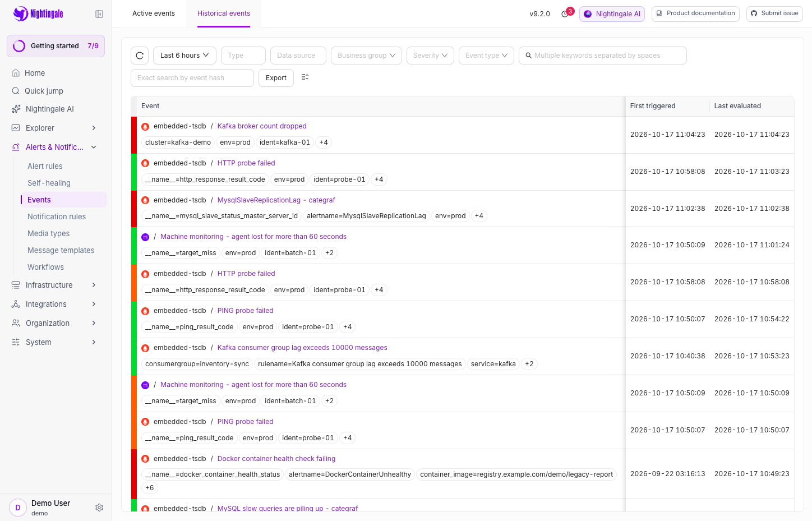812x521 pixels.
Task: Click the Nightingale AI sidebar icon
Action: click(x=16, y=109)
